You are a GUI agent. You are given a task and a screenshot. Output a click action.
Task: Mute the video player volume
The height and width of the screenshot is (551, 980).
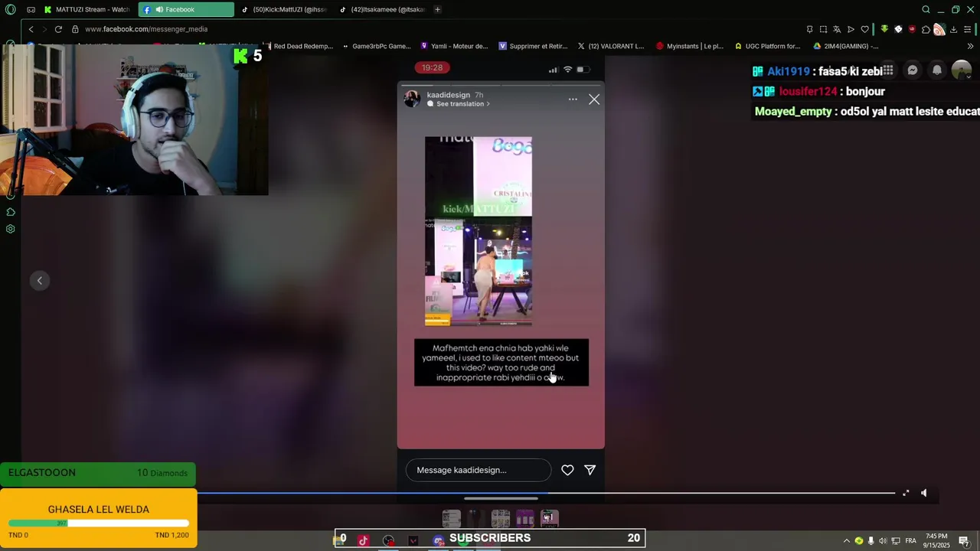pyautogui.click(x=924, y=493)
